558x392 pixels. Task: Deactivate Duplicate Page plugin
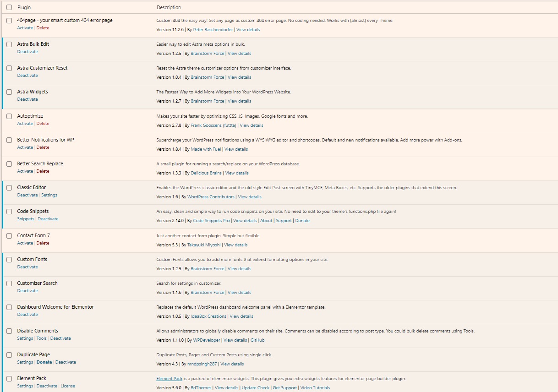pyautogui.click(x=66, y=362)
